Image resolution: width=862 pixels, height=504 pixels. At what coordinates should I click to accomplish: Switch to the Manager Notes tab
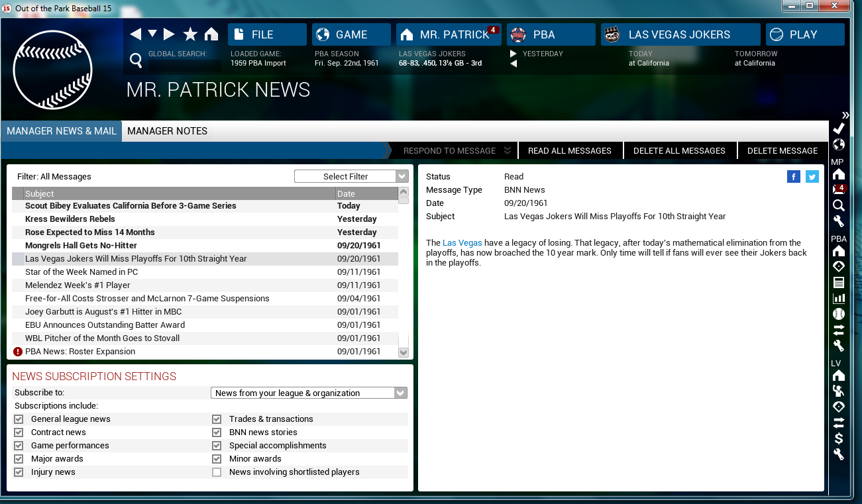coord(167,131)
